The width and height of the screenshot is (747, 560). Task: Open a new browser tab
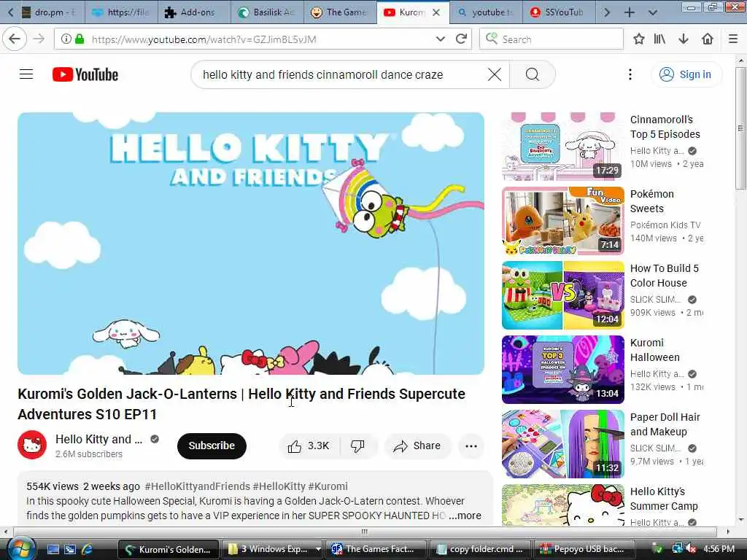click(630, 12)
